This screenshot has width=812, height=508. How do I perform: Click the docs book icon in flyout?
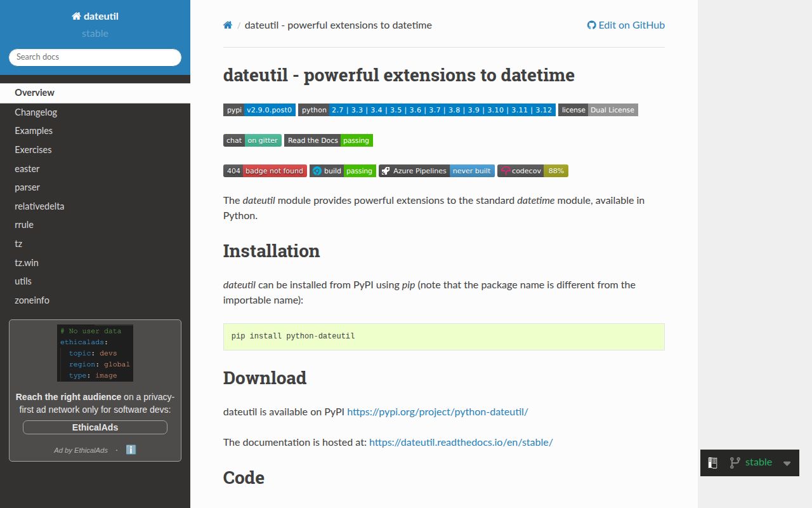click(x=713, y=463)
